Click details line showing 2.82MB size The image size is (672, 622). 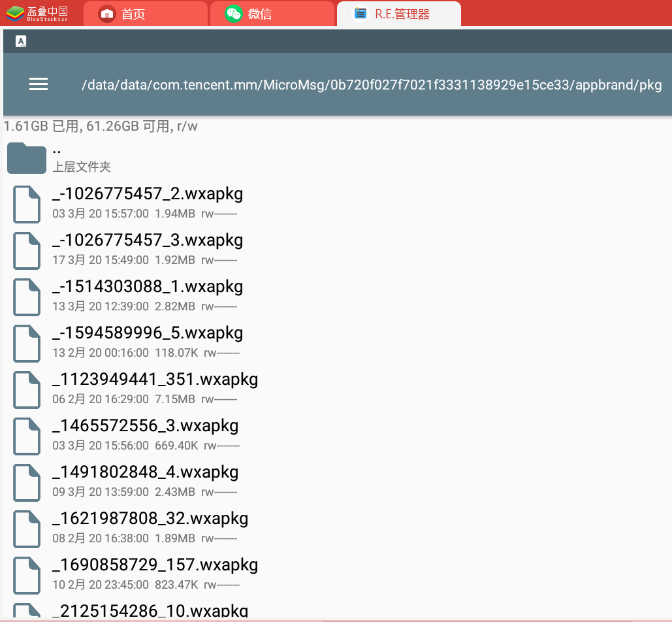pyautogui.click(x=144, y=306)
